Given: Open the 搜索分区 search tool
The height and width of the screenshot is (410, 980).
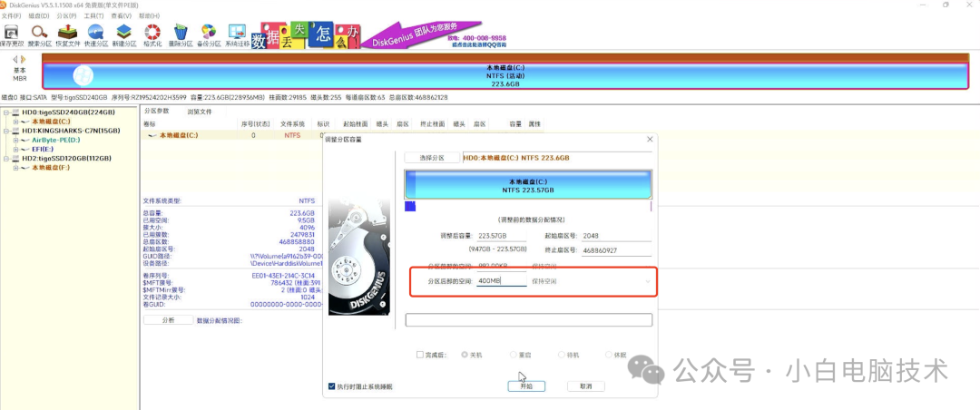Looking at the screenshot, I should [x=39, y=35].
